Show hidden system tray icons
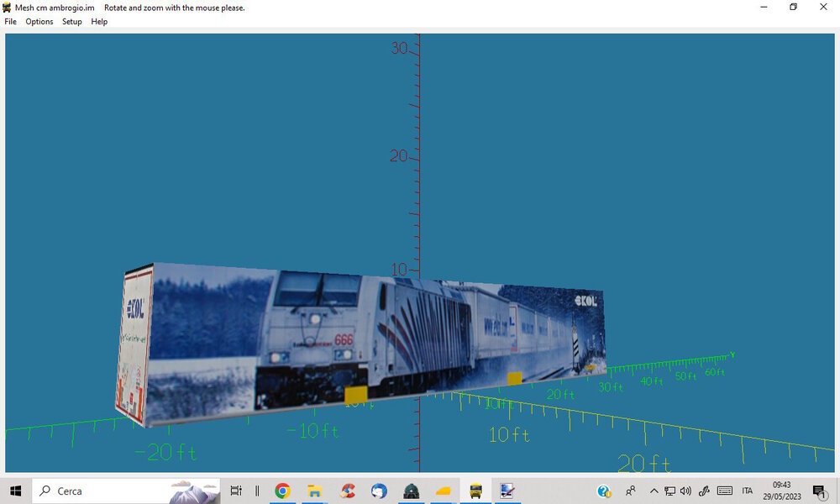The image size is (840, 504). (654, 491)
